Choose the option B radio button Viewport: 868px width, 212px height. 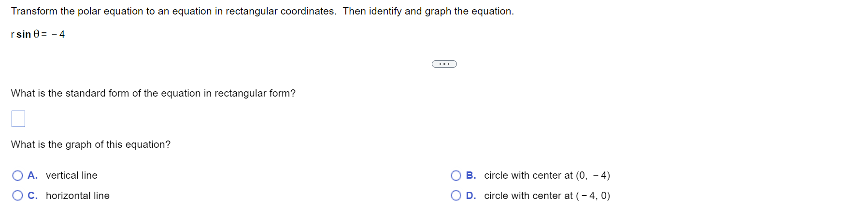click(x=456, y=175)
